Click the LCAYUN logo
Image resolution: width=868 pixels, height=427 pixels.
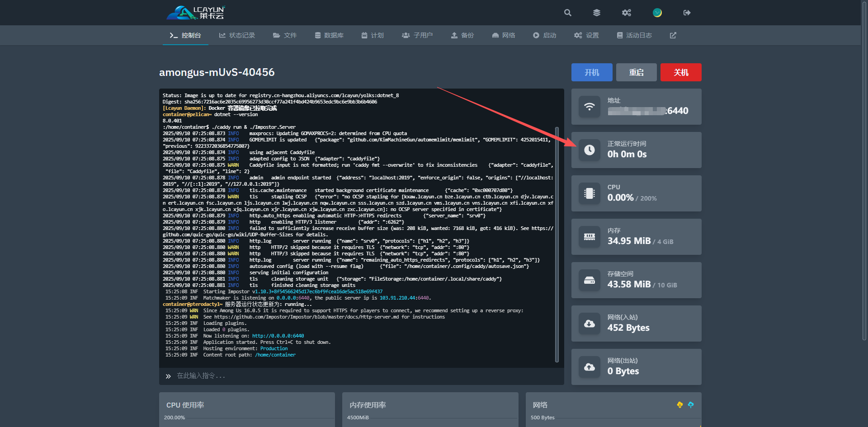point(196,13)
